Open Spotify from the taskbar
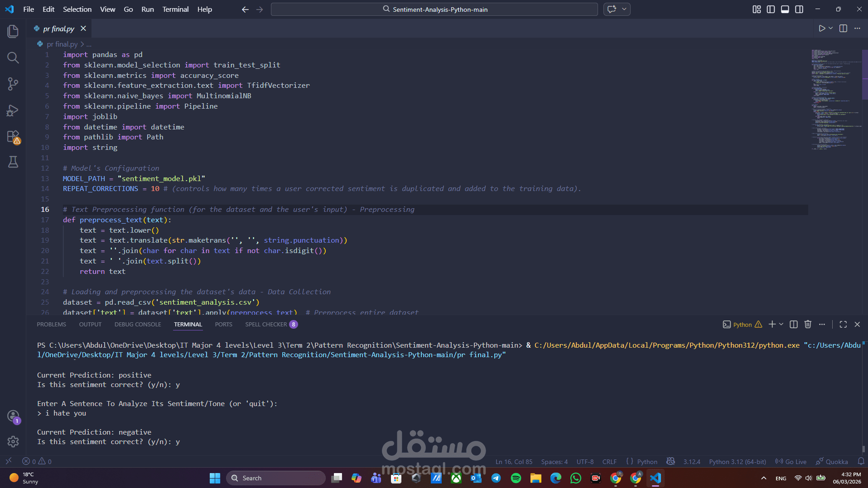The width and height of the screenshot is (868, 488). pos(516,478)
